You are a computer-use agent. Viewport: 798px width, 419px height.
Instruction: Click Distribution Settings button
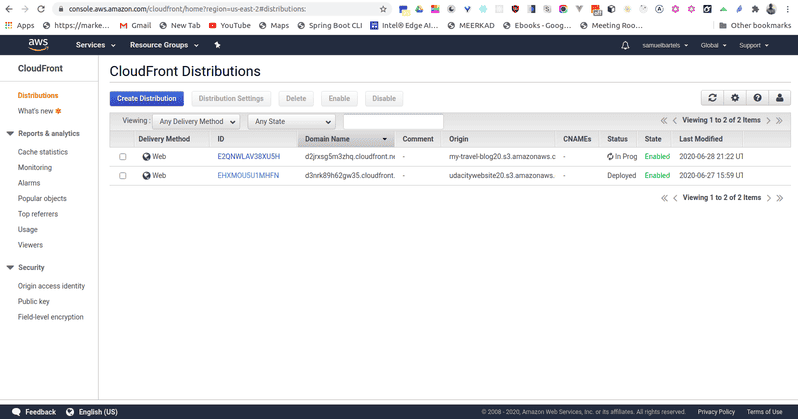pos(231,98)
